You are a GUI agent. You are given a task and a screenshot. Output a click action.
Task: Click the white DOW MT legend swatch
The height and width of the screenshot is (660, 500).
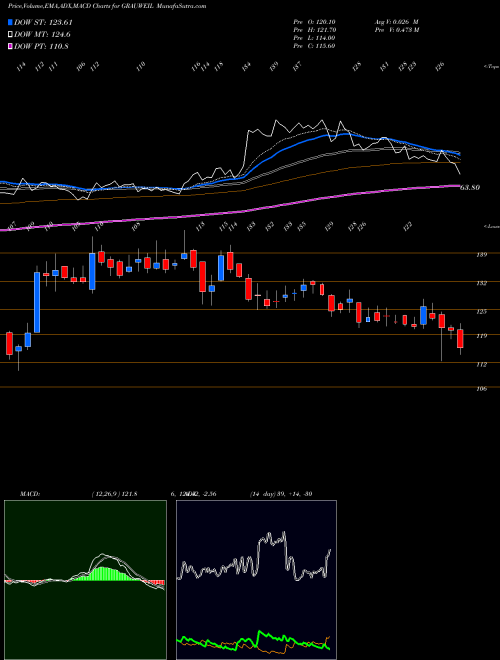pyautogui.click(x=10, y=35)
